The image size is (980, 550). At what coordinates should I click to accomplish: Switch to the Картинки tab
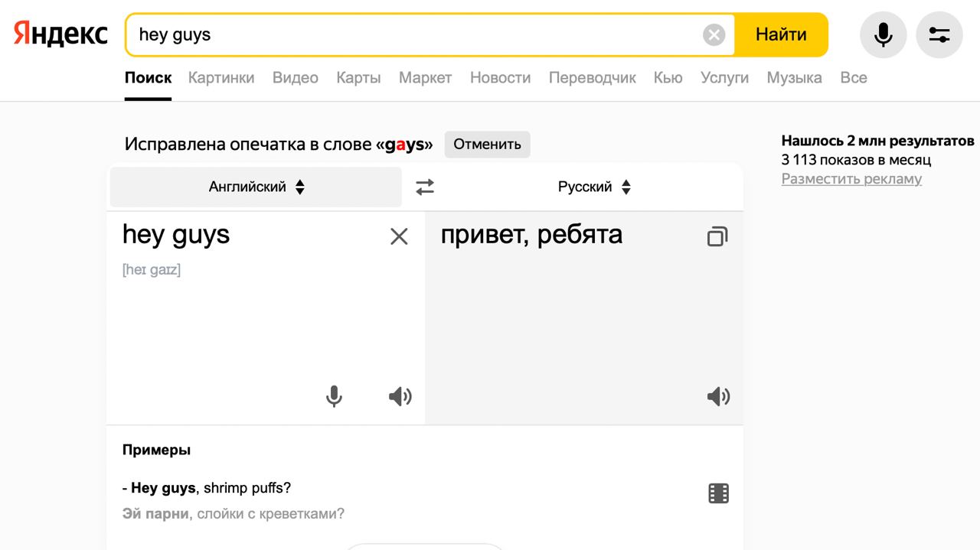pyautogui.click(x=221, y=77)
